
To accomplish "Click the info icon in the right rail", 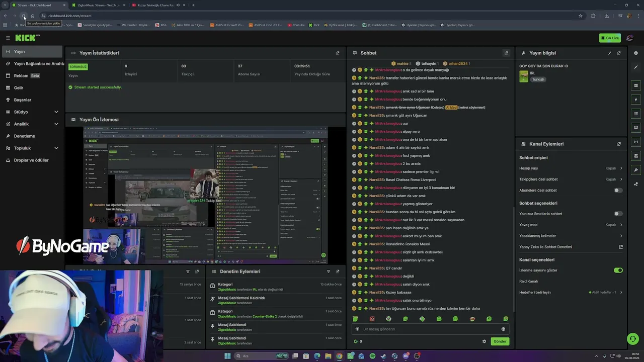I will 636,53.
